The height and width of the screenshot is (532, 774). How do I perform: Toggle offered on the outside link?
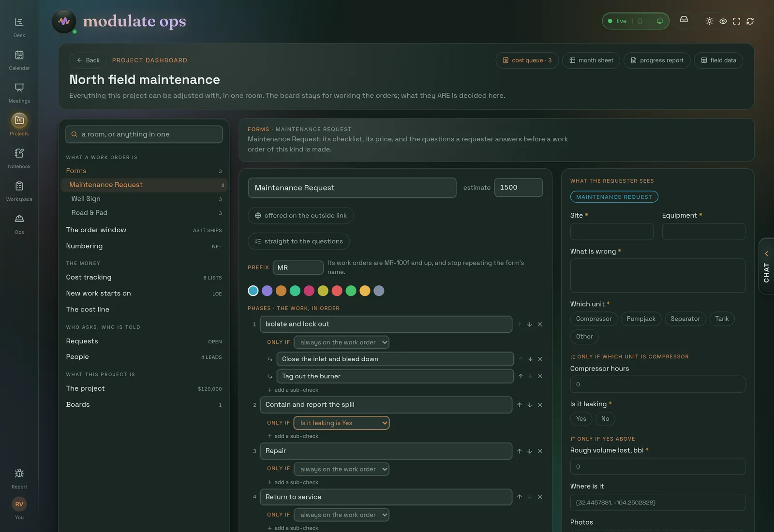coord(300,216)
